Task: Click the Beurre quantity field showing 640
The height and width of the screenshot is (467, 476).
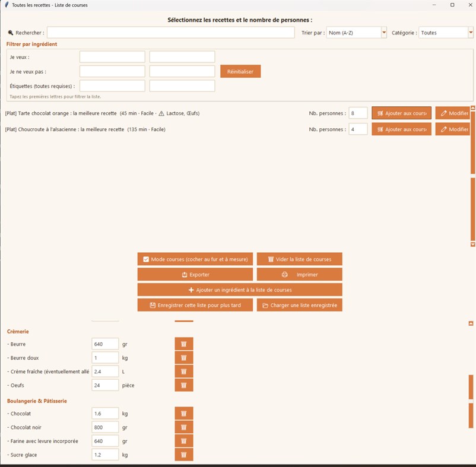Action: tap(105, 344)
